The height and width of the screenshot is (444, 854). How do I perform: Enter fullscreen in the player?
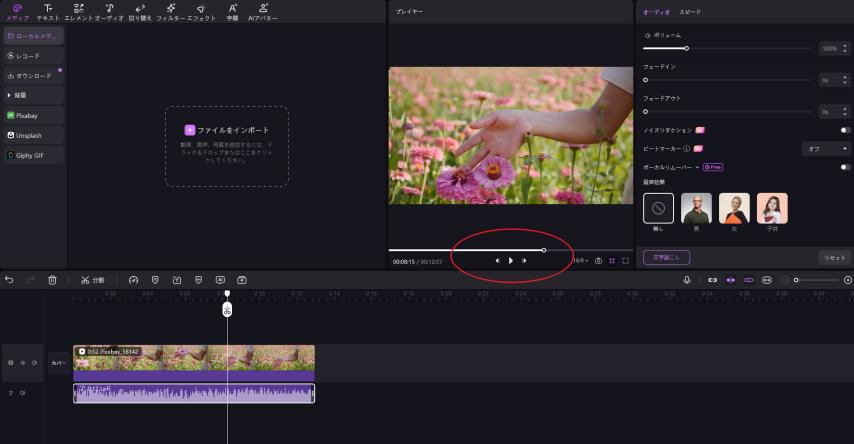click(x=626, y=260)
